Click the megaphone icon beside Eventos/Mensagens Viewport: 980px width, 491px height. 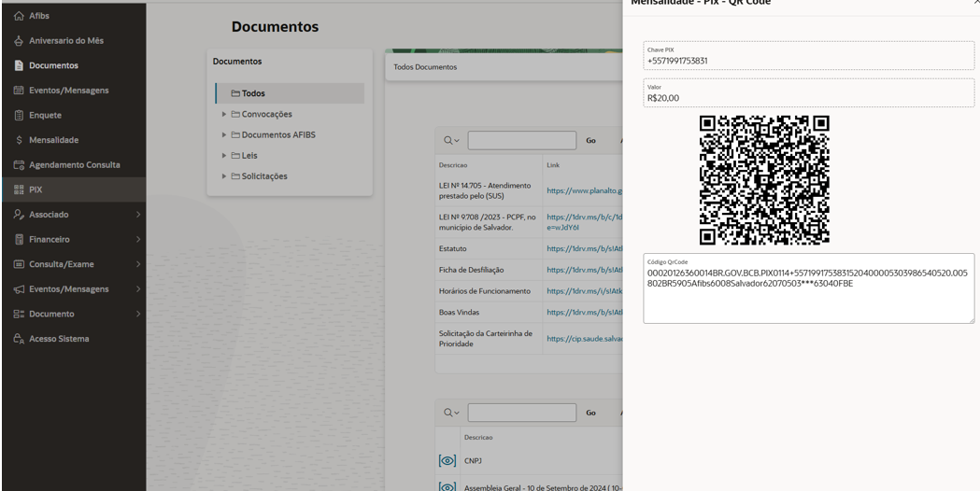[x=19, y=289]
